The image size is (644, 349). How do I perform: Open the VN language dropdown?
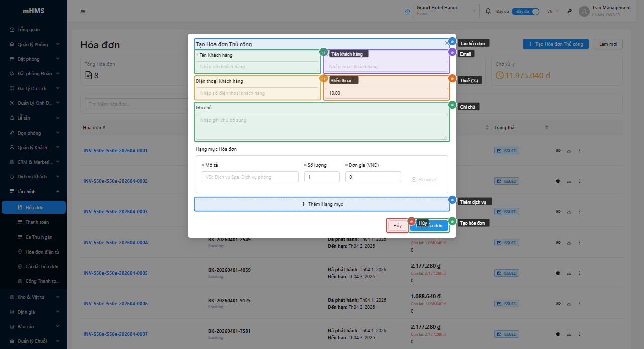pos(552,11)
